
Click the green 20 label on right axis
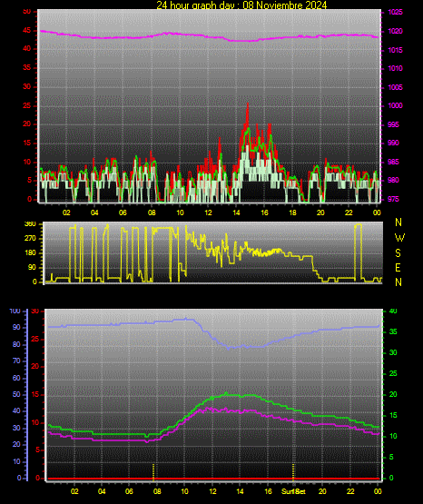tap(393, 394)
